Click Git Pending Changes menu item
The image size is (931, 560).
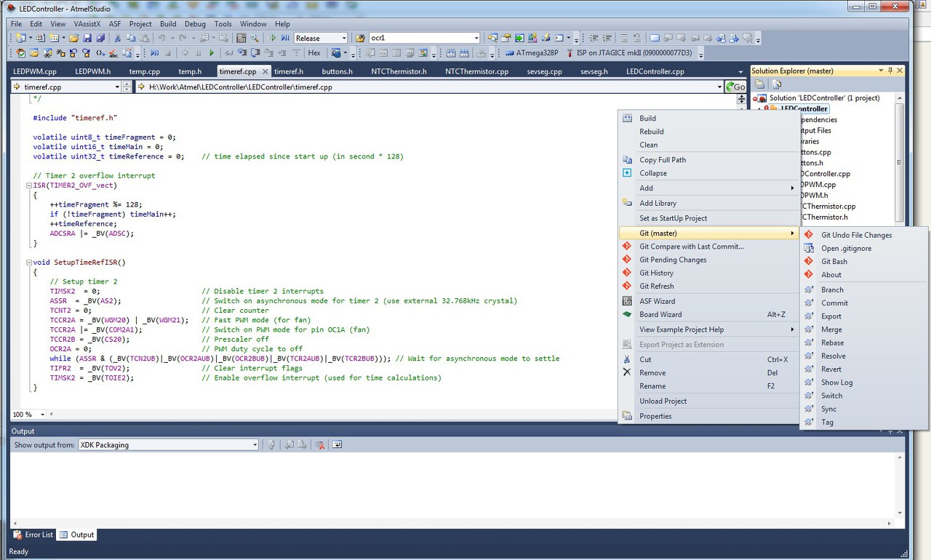673,260
